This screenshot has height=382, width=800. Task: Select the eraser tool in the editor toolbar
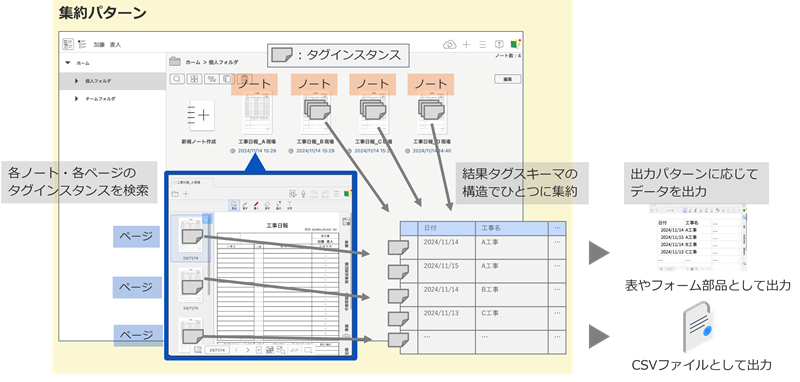point(267,206)
